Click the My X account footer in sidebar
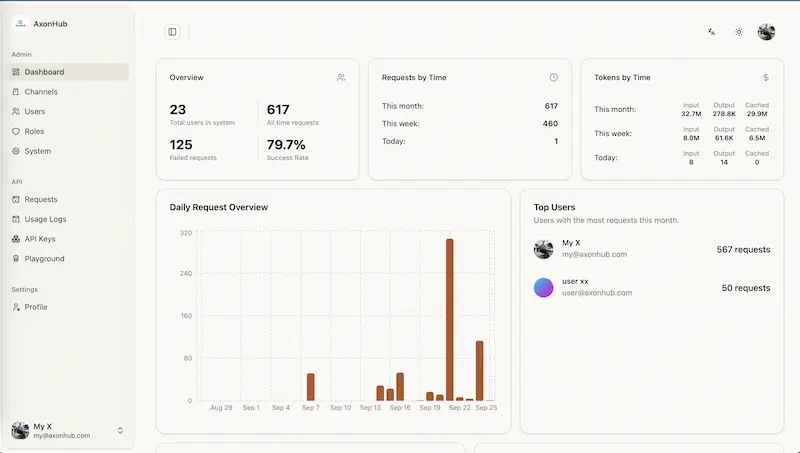The width and height of the screenshot is (800, 453). (x=68, y=431)
